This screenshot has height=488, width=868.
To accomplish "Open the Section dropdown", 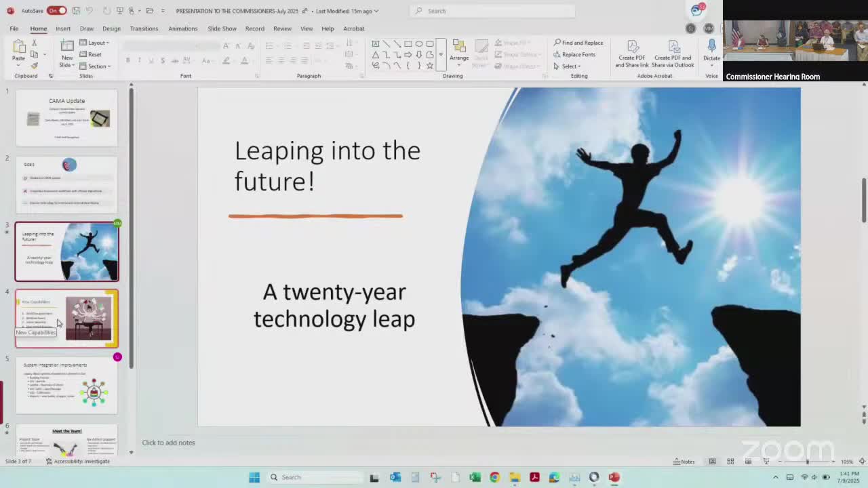I will point(95,66).
